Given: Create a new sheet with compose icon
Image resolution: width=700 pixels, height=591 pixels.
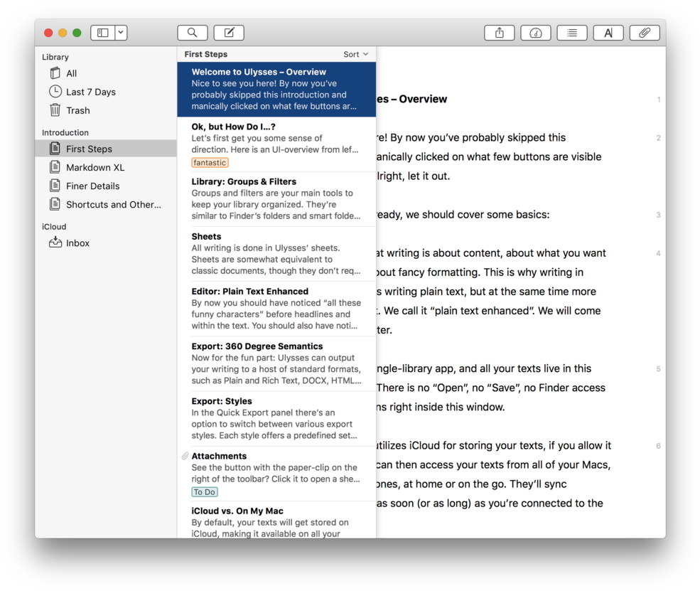Looking at the screenshot, I should click(x=229, y=33).
